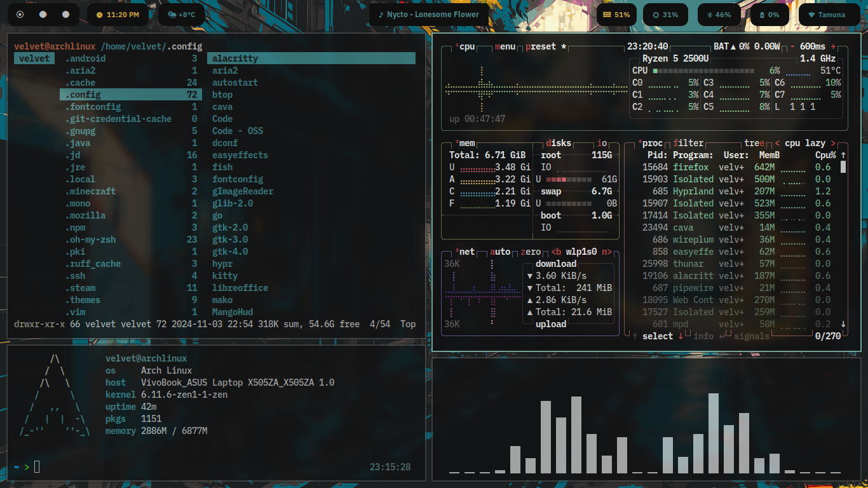Click the Nycto - Lonesome Flower music widget
Screen dimensions: 868x488
pyautogui.click(x=428, y=15)
